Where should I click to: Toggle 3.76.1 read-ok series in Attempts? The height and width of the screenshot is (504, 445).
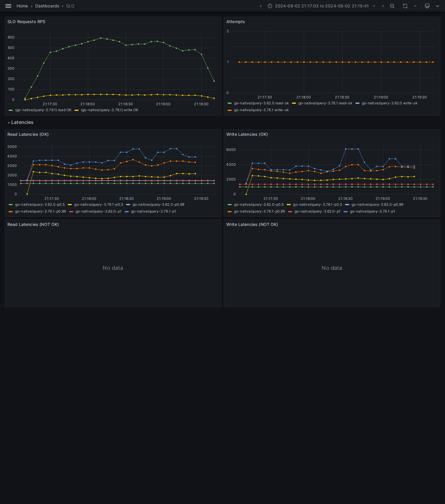click(325, 103)
